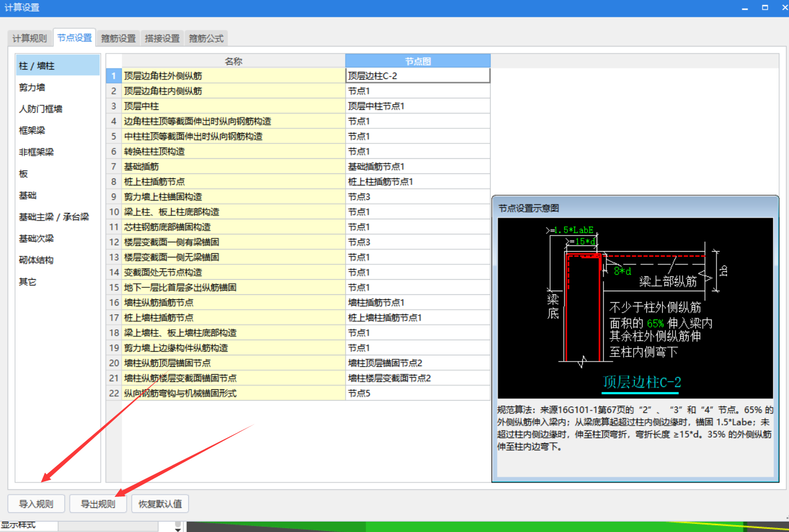789x532 pixels.
Task: Edit node cell 顶层边柱C-2
Action: point(418,75)
